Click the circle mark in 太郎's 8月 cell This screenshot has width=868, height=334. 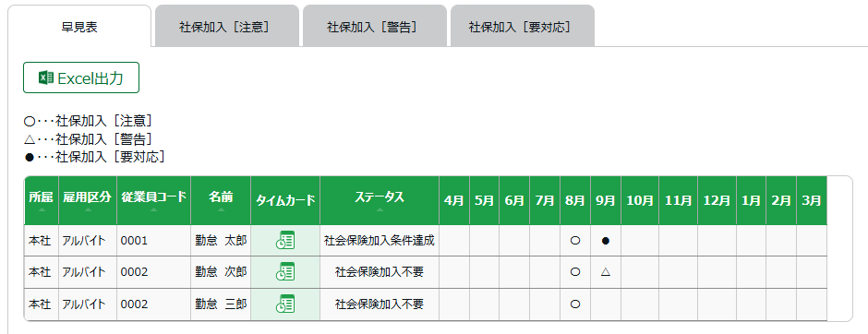[x=575, y=241]
